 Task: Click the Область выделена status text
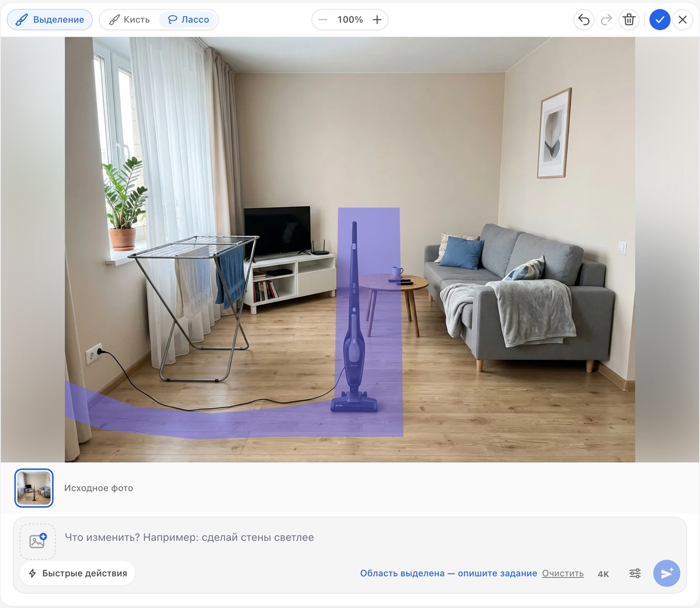click(x=449, y=574)
